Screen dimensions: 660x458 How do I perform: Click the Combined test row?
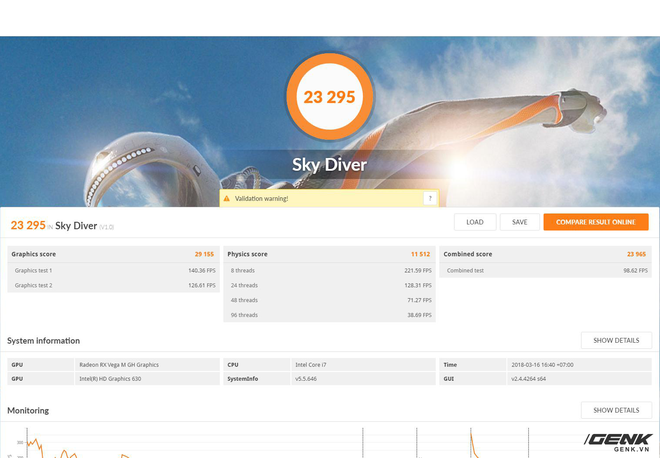(546, 270)
